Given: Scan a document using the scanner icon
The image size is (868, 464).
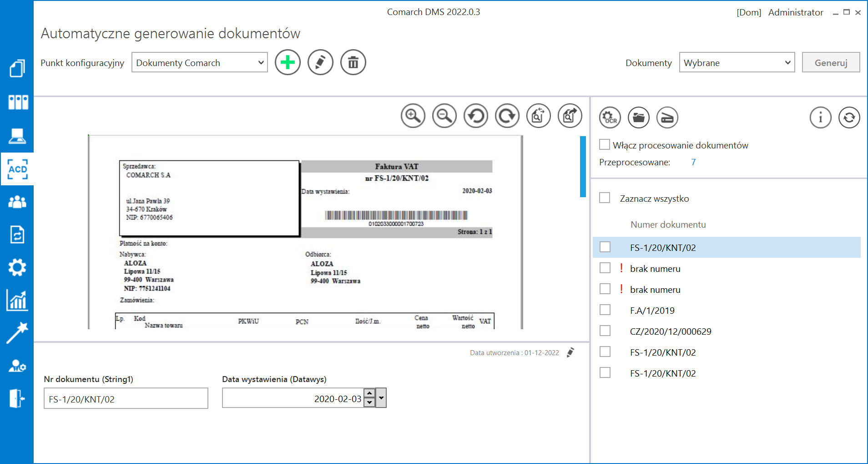Looking at the screenshot, I should point(666,117).
